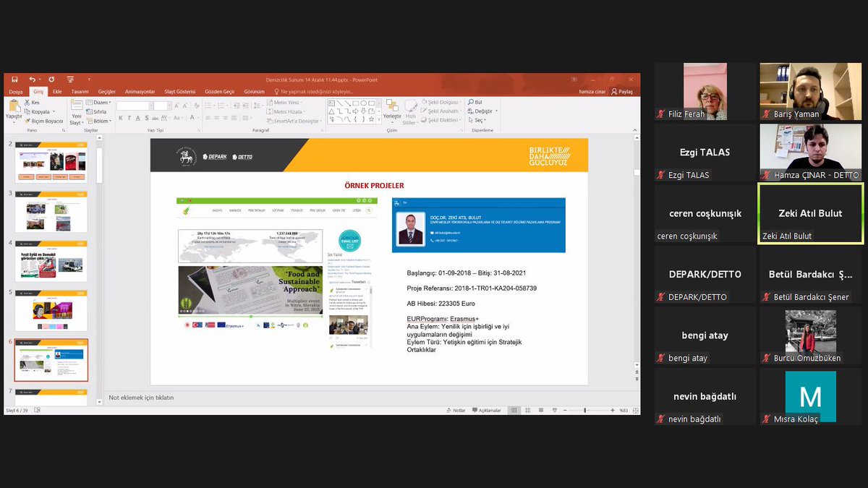Click the Sıfırla reset slide command
The image size is (868, 488).
click(x=96, y=112)
